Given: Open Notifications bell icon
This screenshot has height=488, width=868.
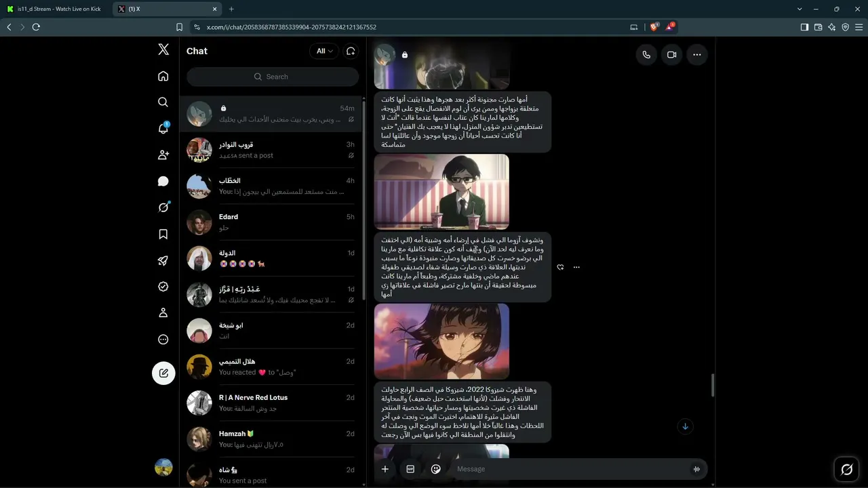Looking at the screenshot, I should [x=163, y=128].
